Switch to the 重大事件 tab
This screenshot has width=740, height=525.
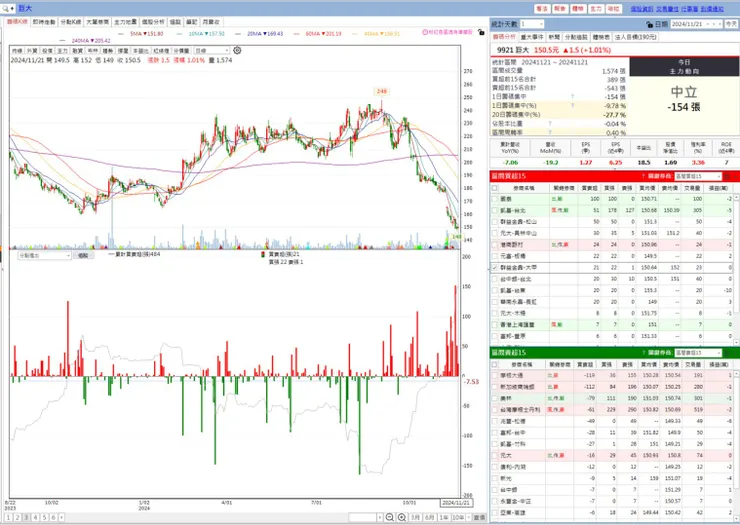click(x=532, y=37)
